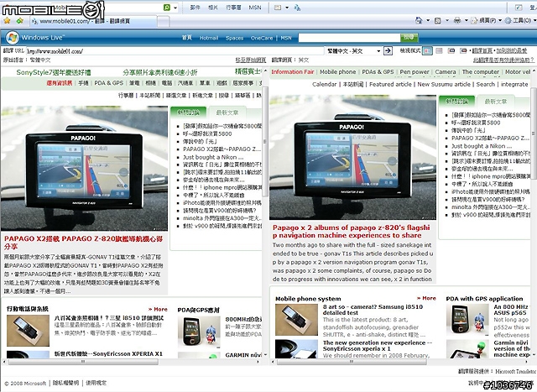537x392 pixels.
Task: Click the RSS feeds icon
Action: click(438, 20)
